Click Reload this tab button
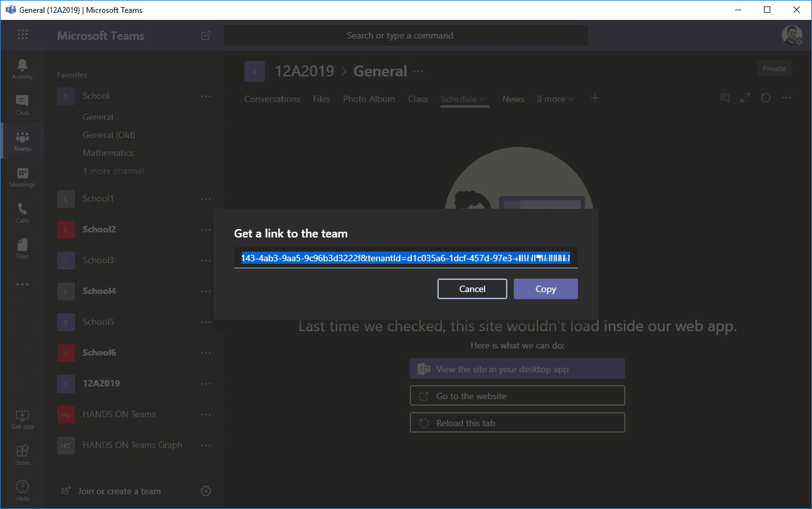Image resolution: width=812 pixels, height=509 pixels. pos(518,423)
